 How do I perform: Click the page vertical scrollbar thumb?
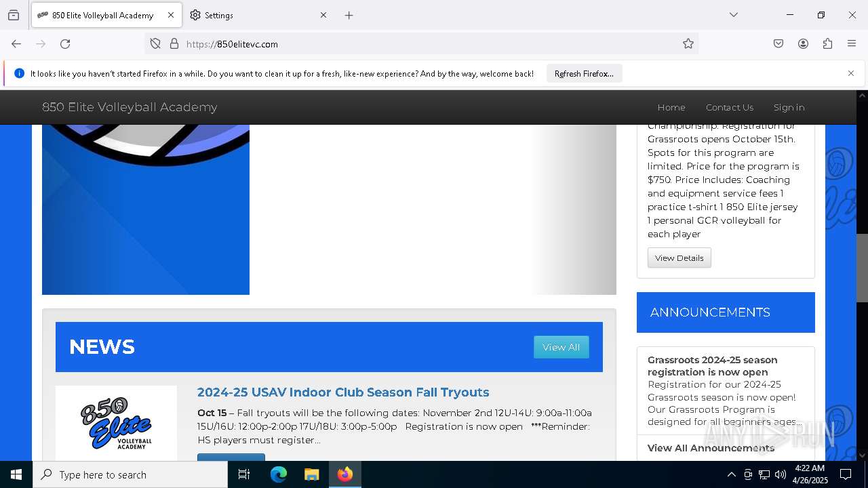pos(862,267)
